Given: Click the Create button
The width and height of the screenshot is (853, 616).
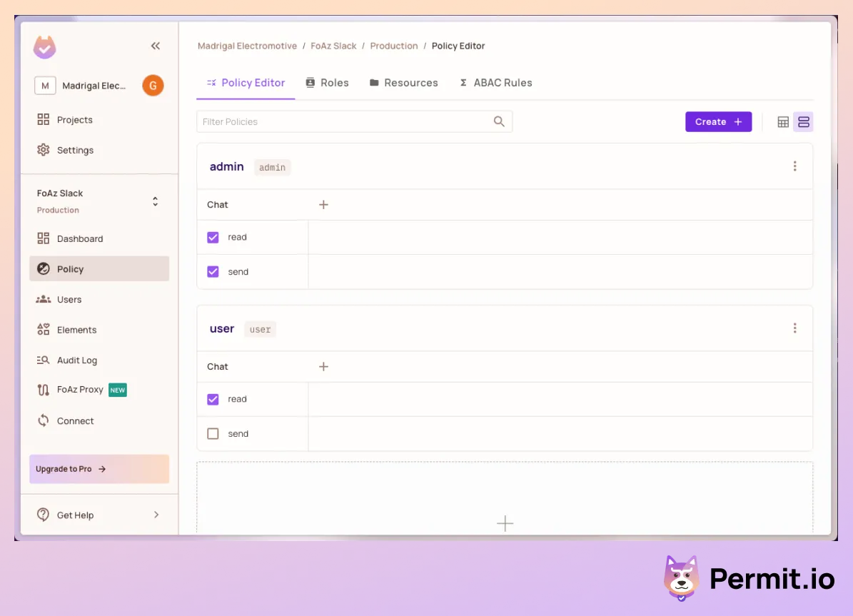Looking at the screenshot, I should point(718,122).
